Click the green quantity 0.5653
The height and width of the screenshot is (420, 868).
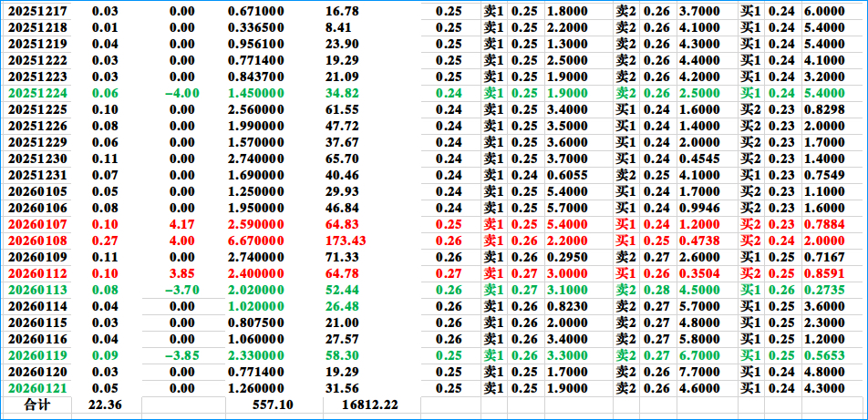coord(825,355)
